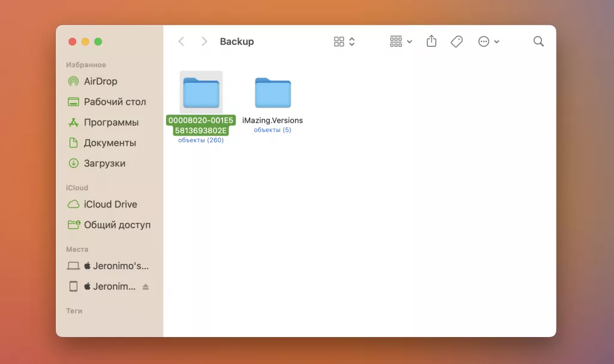Click the Backup window title
Screen dimensions: 614x364
click(x=236, y=41)
